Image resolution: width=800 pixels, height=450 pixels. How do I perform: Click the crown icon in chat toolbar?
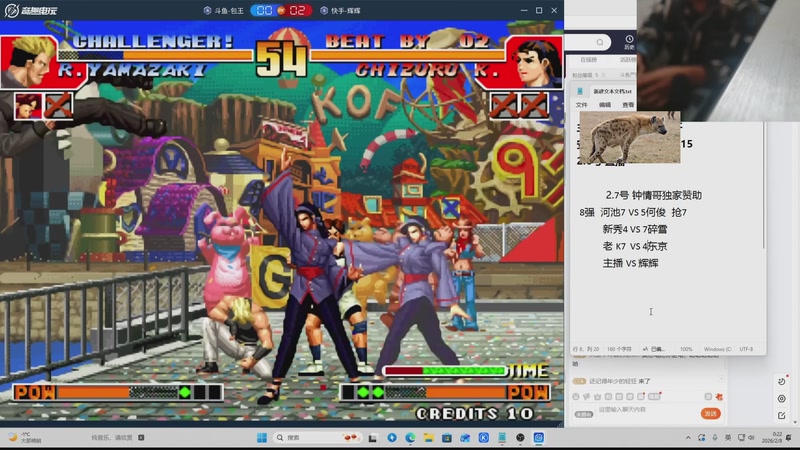pos(597,396)
